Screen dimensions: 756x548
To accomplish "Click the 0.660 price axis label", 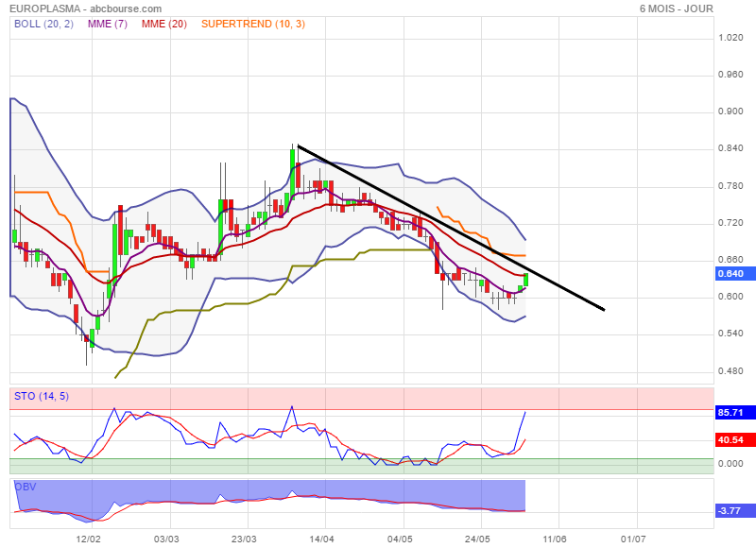I will click(x=730, y=260).
